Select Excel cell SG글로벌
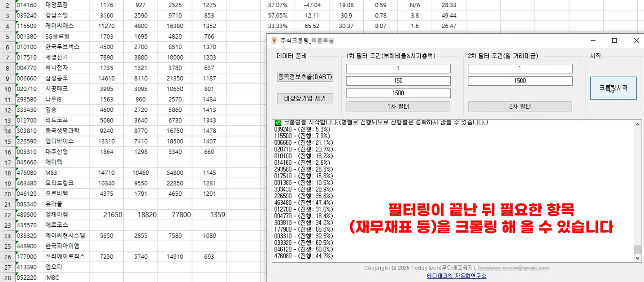 pyautogui.click(x=66, y=36)
